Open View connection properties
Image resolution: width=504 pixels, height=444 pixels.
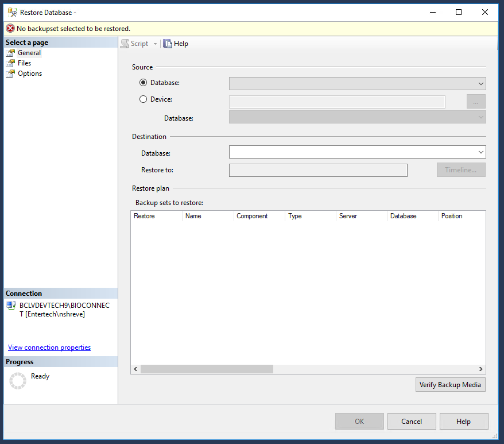click(49, 348)
